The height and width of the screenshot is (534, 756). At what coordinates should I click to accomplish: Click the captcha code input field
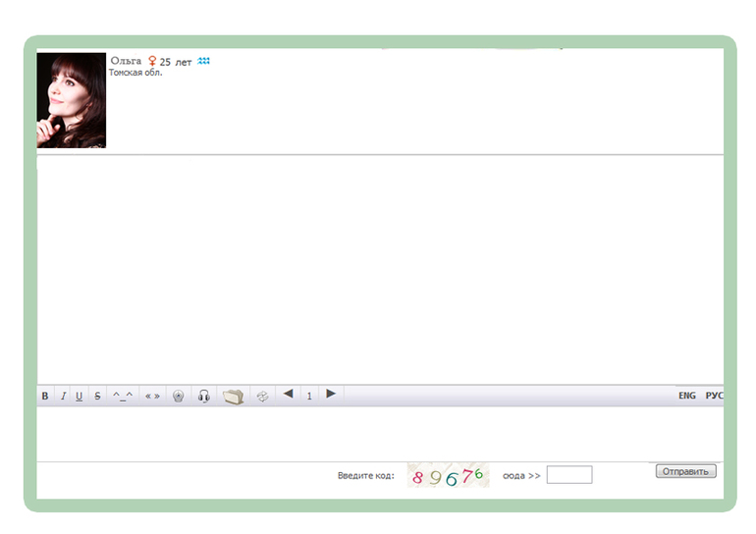[568, 475]
